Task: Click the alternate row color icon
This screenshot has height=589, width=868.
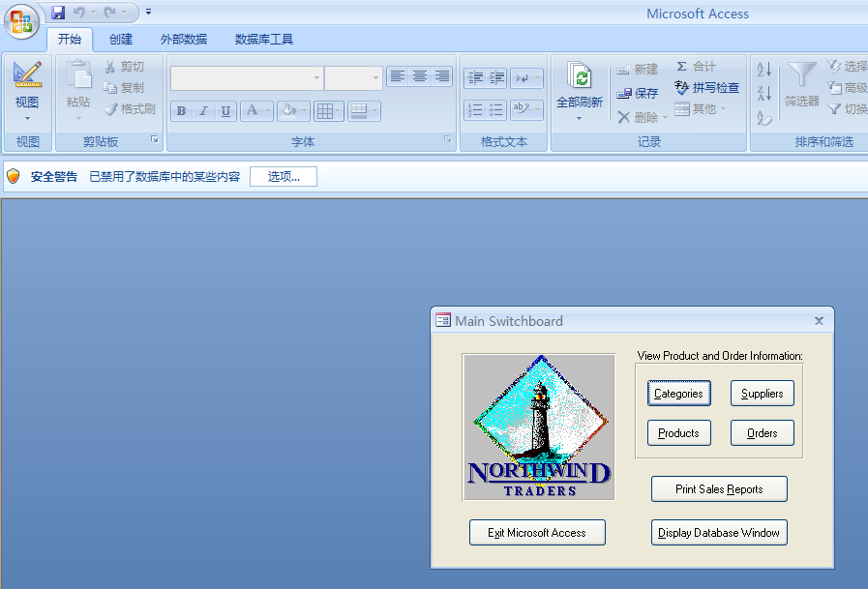Action: (x=359, y=111)
